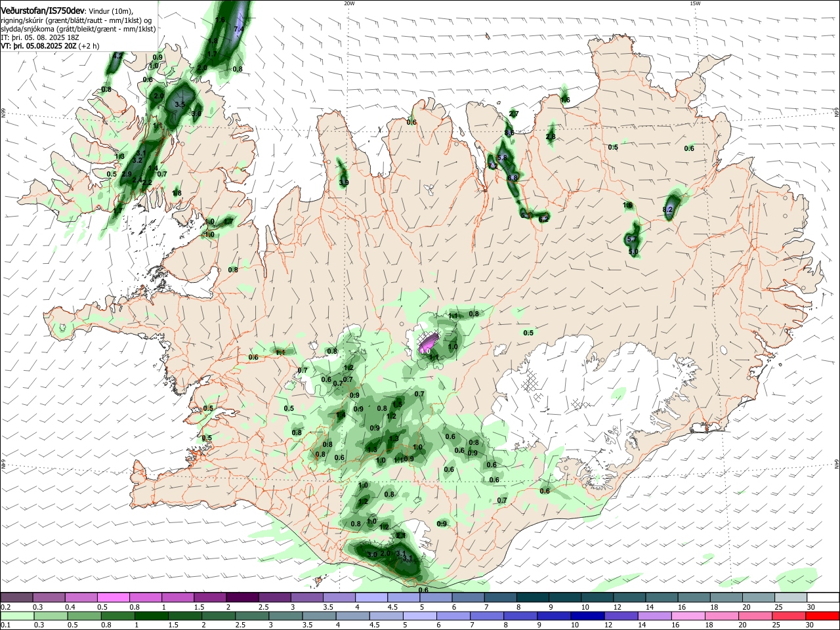Click the 5.0 precipitation value
840x630 pixels.
pyautogui.click(x=633, y=251)
